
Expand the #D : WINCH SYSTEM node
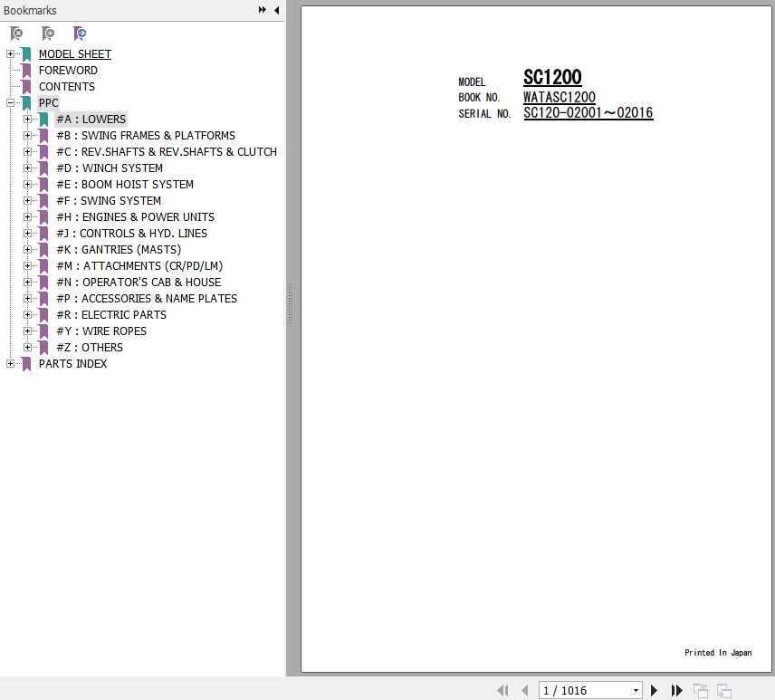click(x=28, y=168)
